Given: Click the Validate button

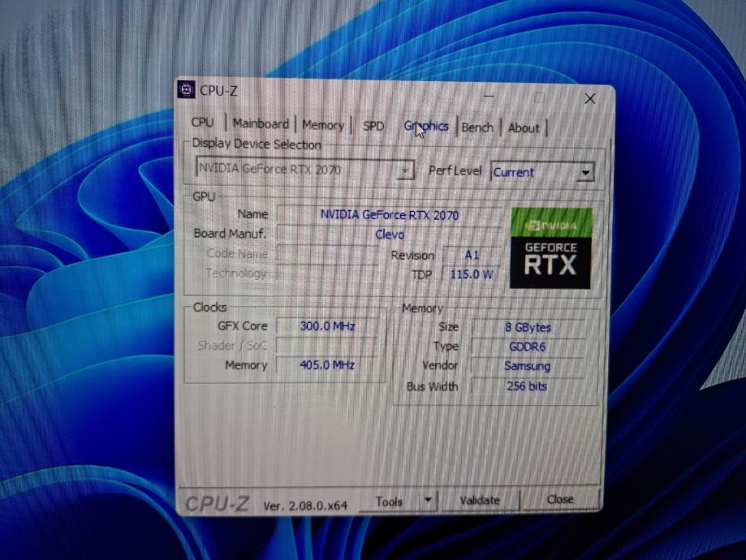Looking at the screenshot, I should point(480,500).
